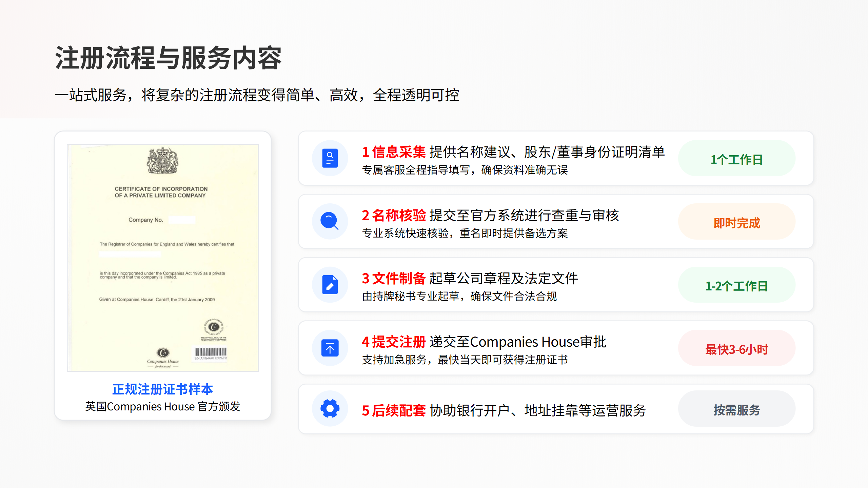868x488 pixels.
Task: Click the 1-2个工作日 badge
Action: pos(736,286)
